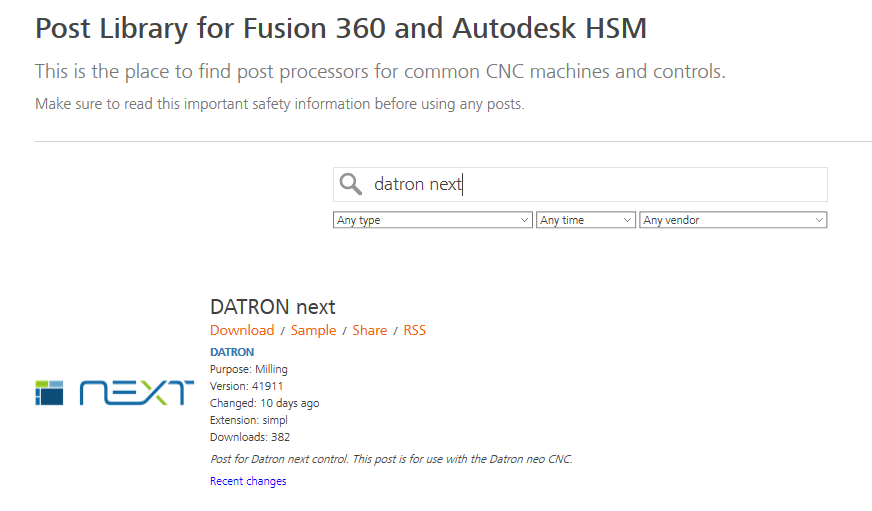Open the DATRON next post title
The image size is (872, 511).
273,307
